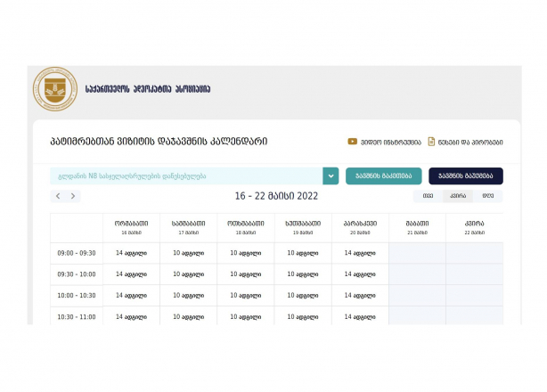Pick Monday 10:30 slot with 14 places

[132, 316]
